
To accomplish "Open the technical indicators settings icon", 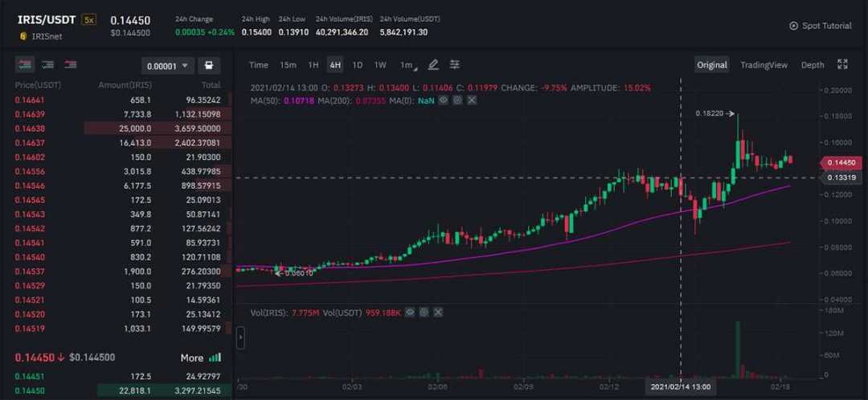I will click(455, 65).
